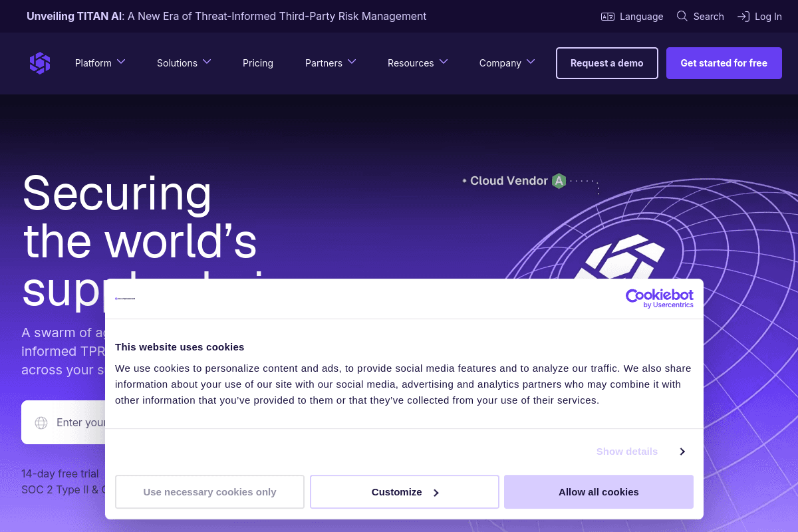
Task: Open the Solutions menu
Action: point(177,63)
